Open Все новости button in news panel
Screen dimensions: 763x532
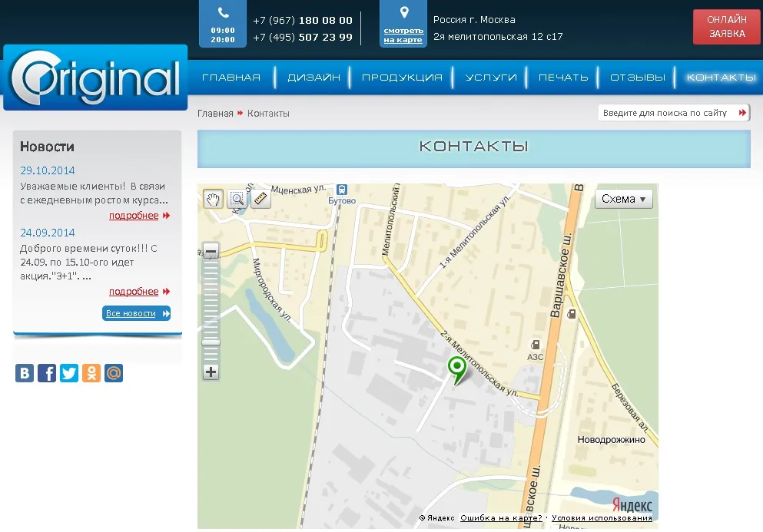[x=136, y=313]
